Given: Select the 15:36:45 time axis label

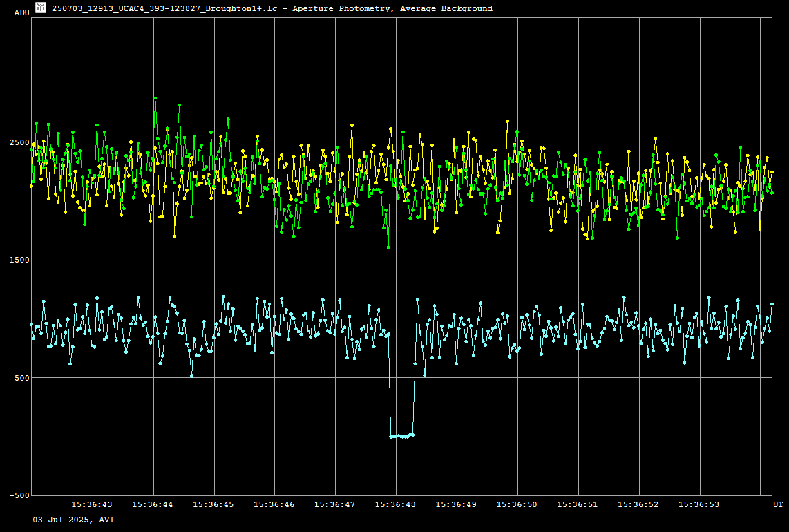Looking at the screenshot, I should pyautogui.click(x=213, y=505).
